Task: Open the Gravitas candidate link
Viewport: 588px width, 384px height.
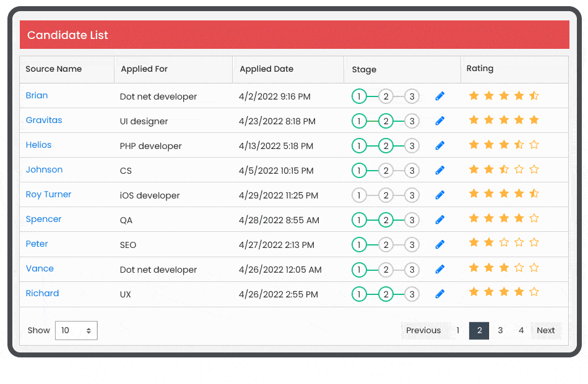Action: click(x=44, y=121)
